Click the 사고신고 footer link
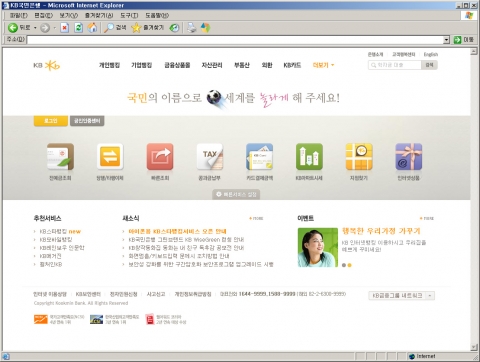 coord(156,294)
